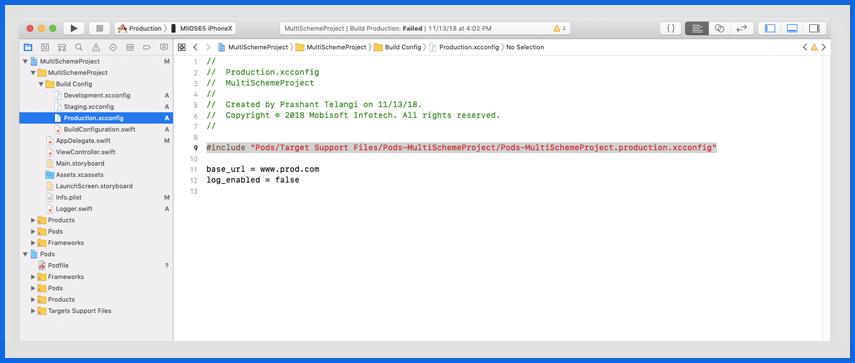This screenshot has width=855, height=363.
Task: Switch to the version editor mode
Action: tap(742, 28)
